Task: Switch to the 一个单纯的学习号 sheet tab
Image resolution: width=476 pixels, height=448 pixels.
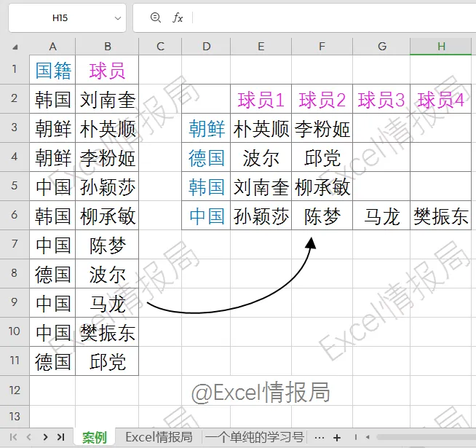Action: pyautogui.click(x=255, y=437)
